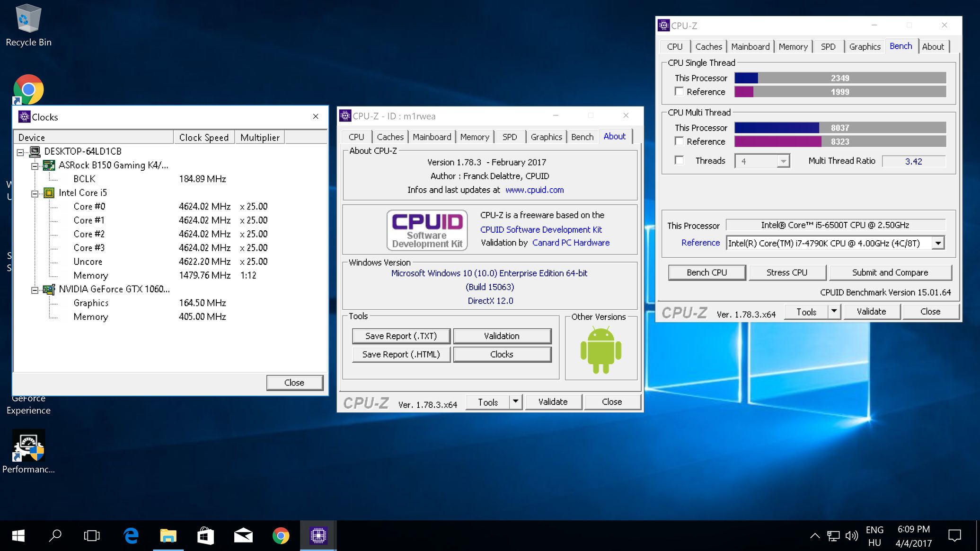980x551 pixels.
Task: Open taskbar search magnifier
Action: [x=55, y=536]
